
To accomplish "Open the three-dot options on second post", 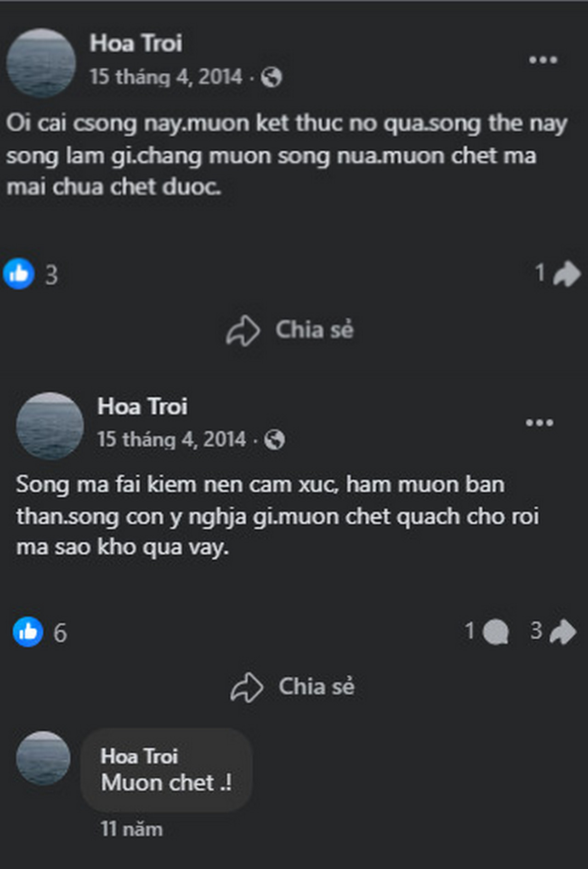I will [x=539, y=423].
